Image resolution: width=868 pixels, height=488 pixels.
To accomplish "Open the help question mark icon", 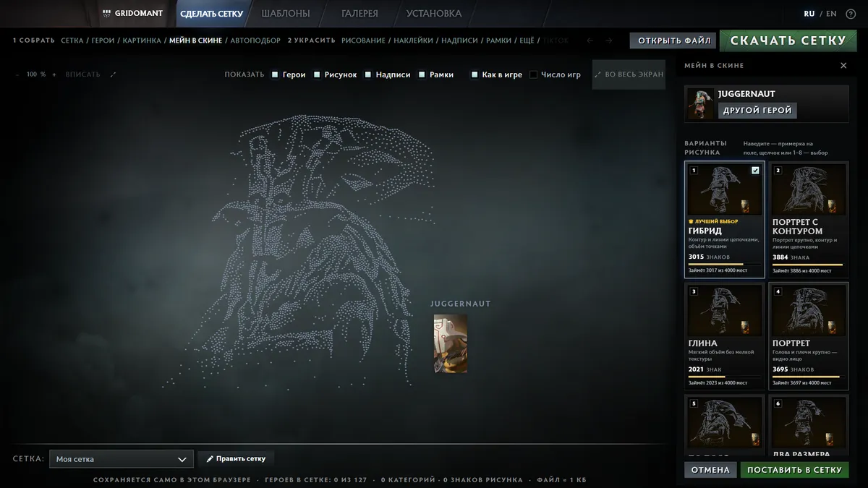I will tap(851, 14).
